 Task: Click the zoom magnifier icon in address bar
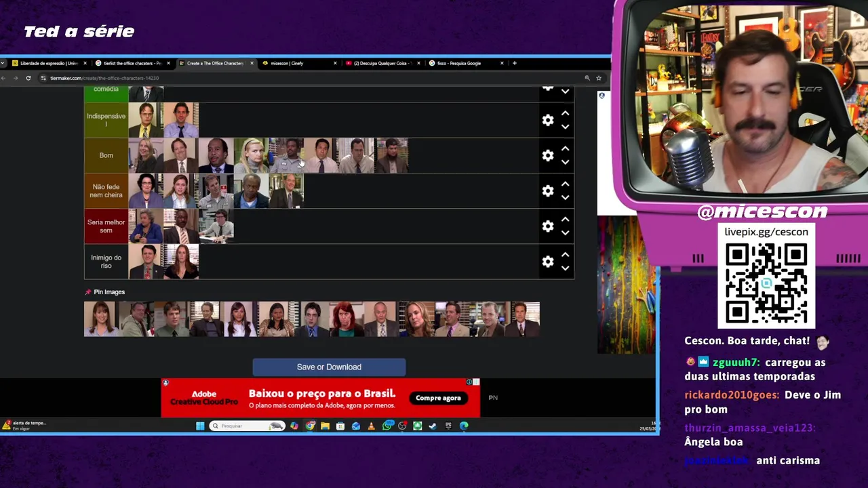click(587, 78)
